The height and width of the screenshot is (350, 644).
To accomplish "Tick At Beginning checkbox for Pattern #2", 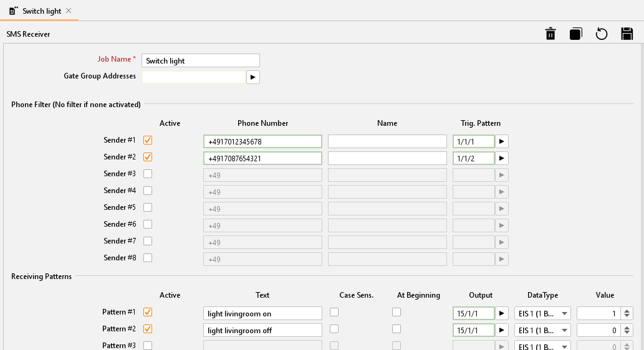I will pyautogui.click(x=396, y=329).
